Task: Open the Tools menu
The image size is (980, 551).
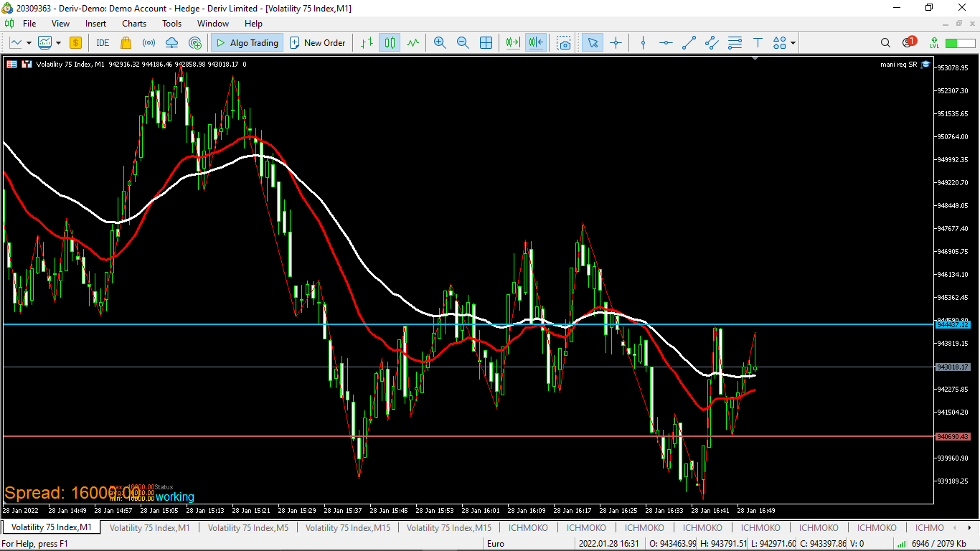Action: [171, 24]
